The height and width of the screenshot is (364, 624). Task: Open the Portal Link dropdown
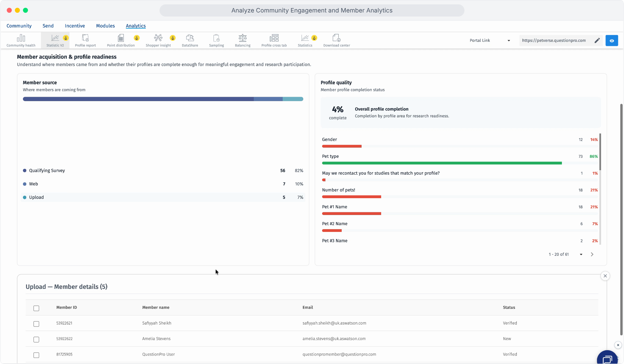point(490,40)
